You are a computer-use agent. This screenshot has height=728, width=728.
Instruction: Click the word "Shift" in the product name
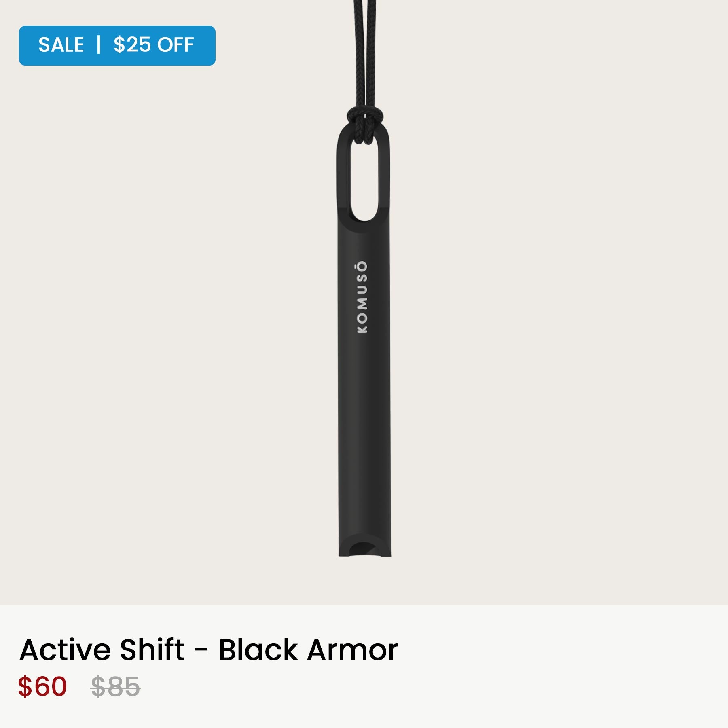152,650
